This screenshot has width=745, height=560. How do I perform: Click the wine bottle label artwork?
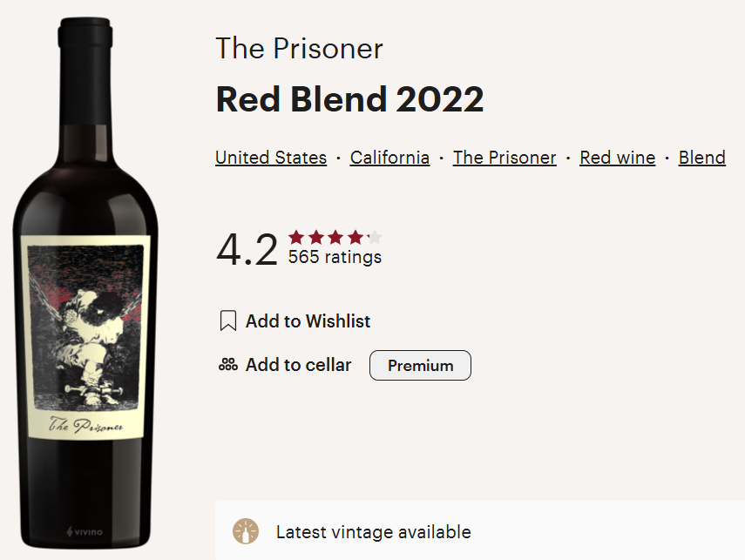click(85, 335)
